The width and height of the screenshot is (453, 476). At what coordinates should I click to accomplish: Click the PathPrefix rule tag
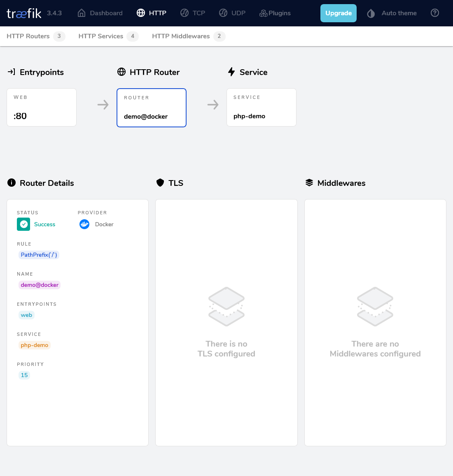[39, 255]
